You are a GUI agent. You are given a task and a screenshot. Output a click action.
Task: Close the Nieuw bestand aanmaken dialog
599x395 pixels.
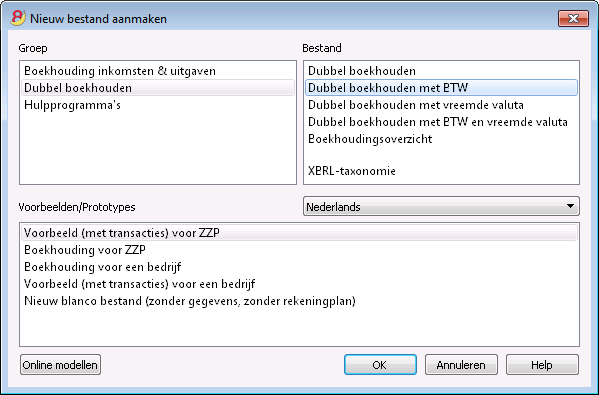573,18
